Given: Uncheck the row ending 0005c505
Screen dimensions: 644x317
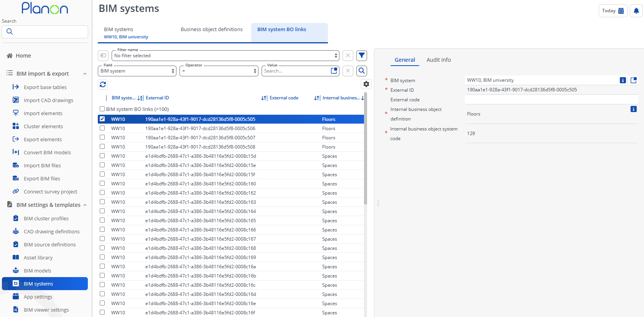Looking at the screenshot, I should click(x=102, y=119).
